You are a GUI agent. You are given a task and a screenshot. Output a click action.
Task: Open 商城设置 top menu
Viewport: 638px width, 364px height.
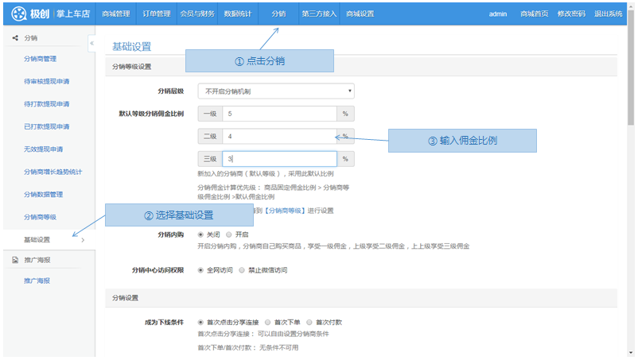click(360, 14)
